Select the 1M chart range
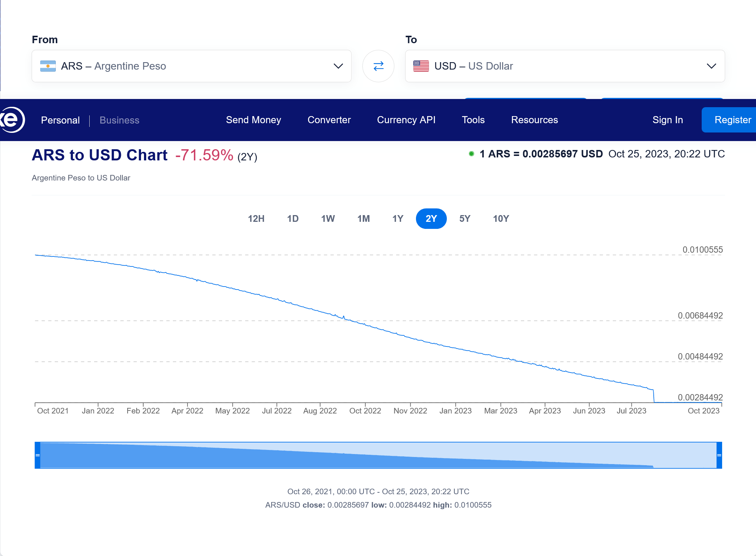The image size is (756, 556). point(363,219)
